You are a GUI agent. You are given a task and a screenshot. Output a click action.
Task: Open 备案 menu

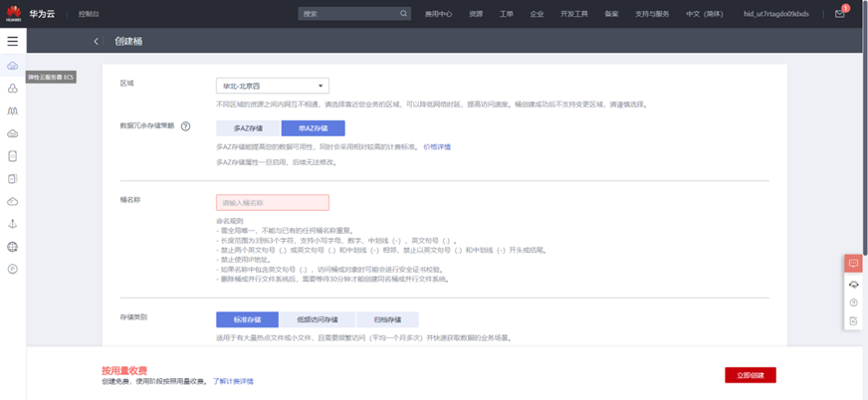tap(612, 14)
